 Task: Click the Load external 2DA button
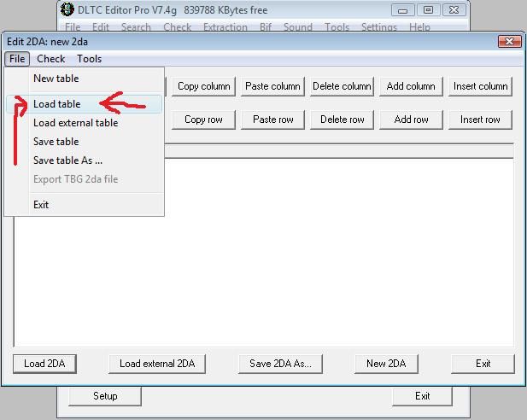click(x=157, y=364)
